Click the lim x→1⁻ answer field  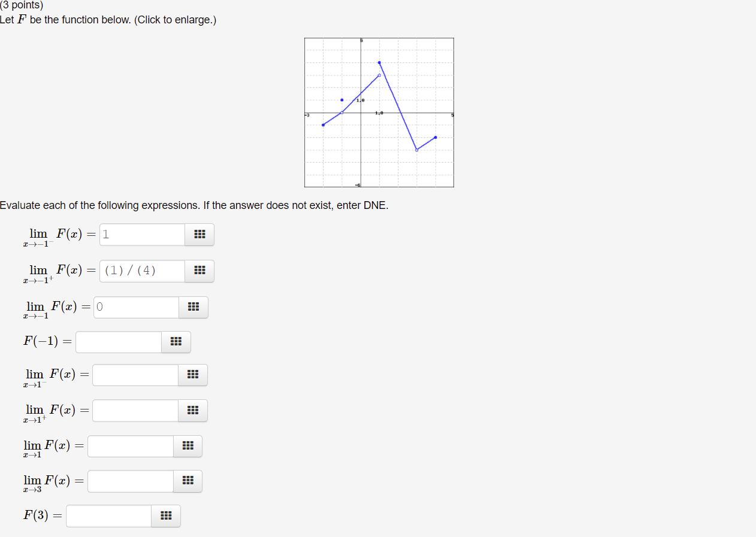point(135,375)
